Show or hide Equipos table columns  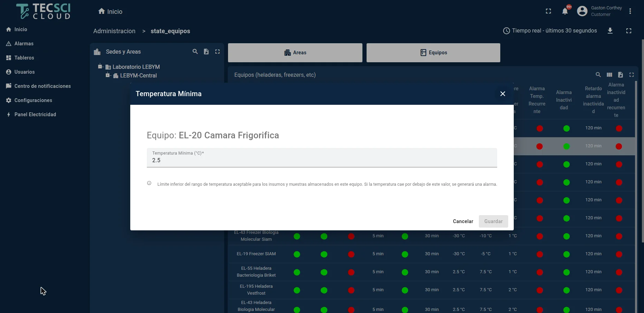click(x=609, y=75)
